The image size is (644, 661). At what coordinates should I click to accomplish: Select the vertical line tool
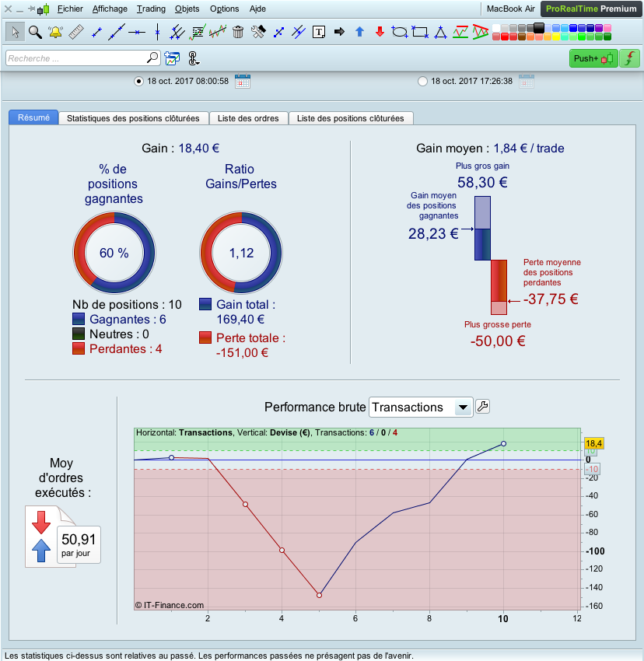pyautogui.click(x=157, y=32)
